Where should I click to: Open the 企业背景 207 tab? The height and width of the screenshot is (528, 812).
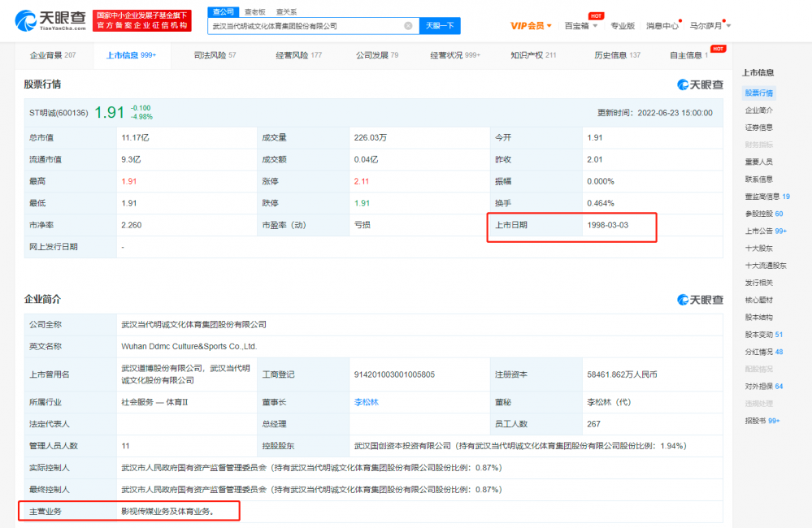(x=53, y=55)
